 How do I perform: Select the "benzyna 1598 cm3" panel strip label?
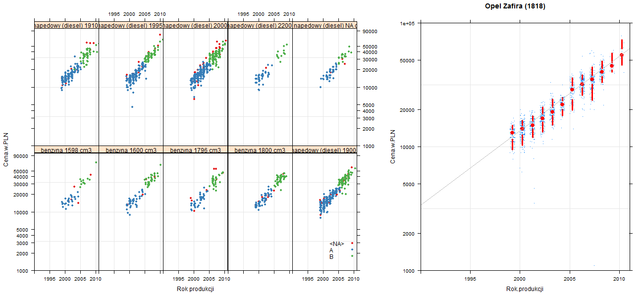(x=66, y=149)
